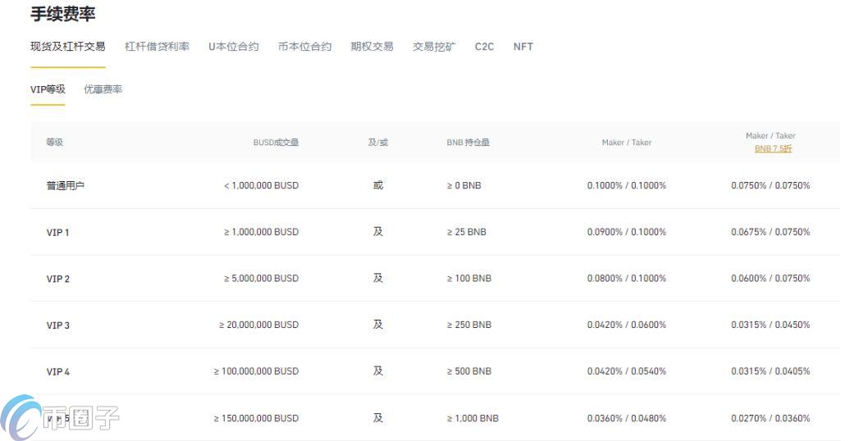The width and height of the screenshot is (868, 441).
Task: Open the 现货及杠杆交易 tab
Action: (67, 47)
